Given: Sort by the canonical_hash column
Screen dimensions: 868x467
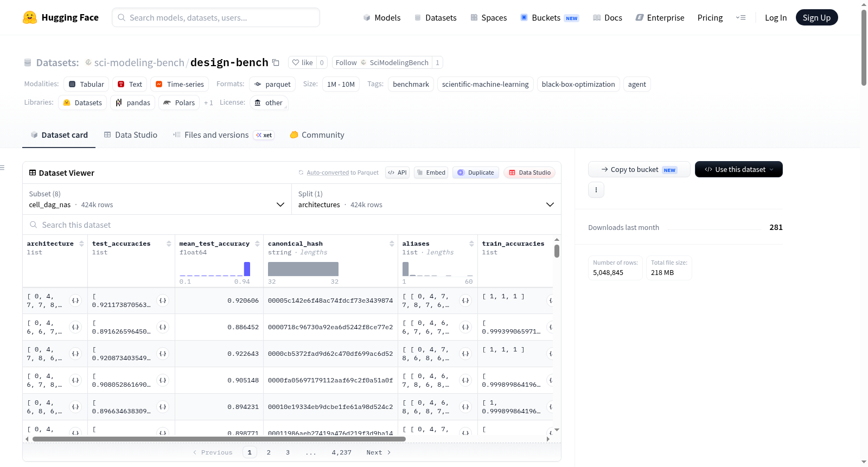Looking at the screenshot, I should (392, 244).
